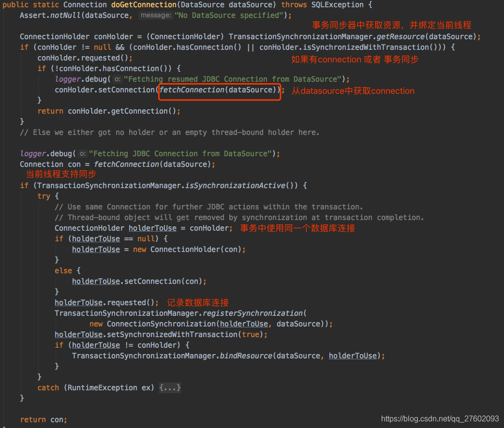Click the static keyword in signature
The image size is (504, 428).
pos(46,5)
